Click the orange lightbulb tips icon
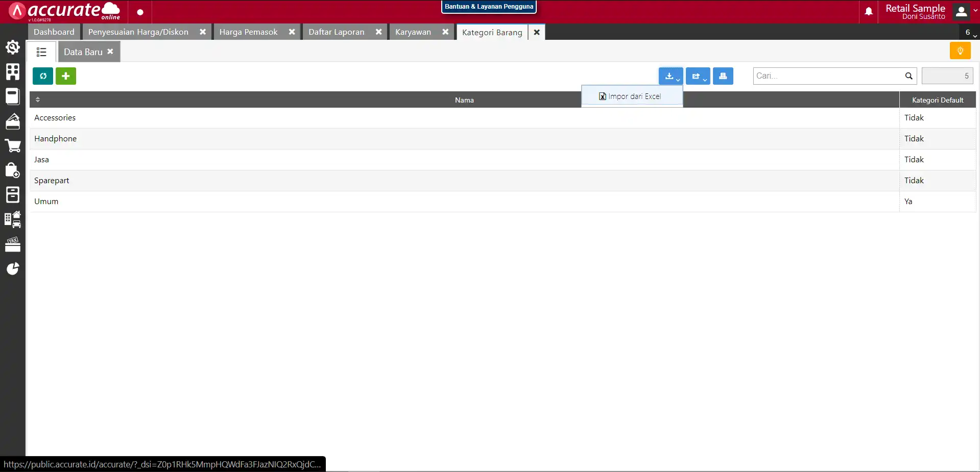The height and width of the screenshot is (472, 980). 960,51
